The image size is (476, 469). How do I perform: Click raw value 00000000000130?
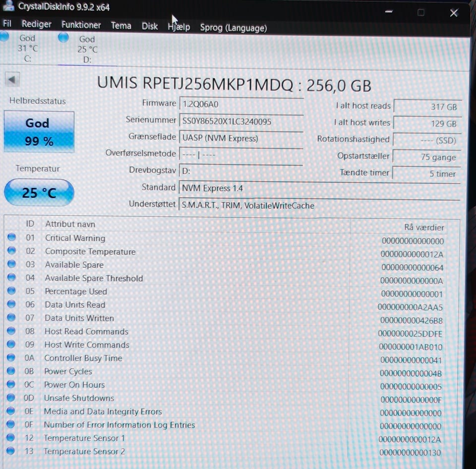(410, 453)
